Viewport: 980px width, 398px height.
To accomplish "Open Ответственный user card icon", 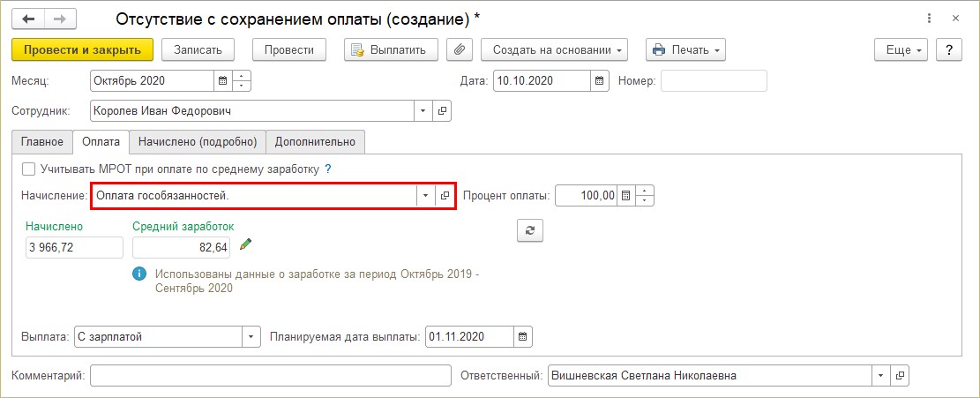I will (x=900, y=376).
